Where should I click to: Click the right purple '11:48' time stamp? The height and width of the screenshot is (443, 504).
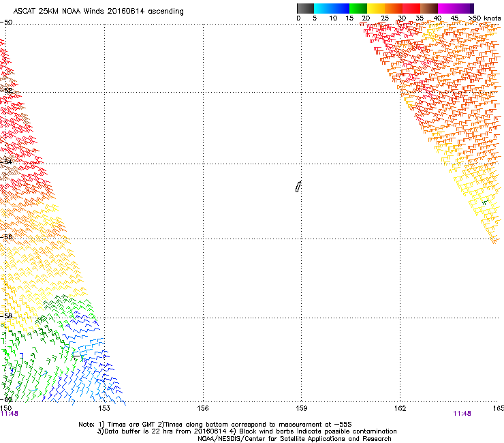pyautogui.click(x=462, y=414)
